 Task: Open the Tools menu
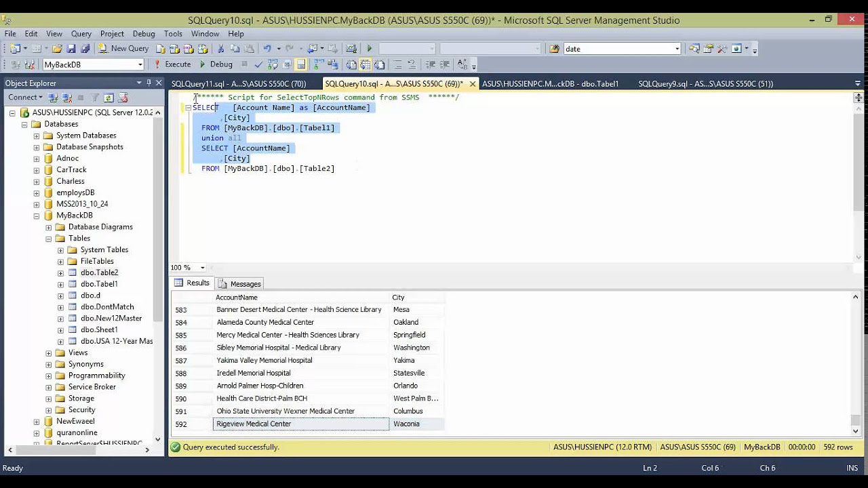pyautogui.click(x=173, y=33)
